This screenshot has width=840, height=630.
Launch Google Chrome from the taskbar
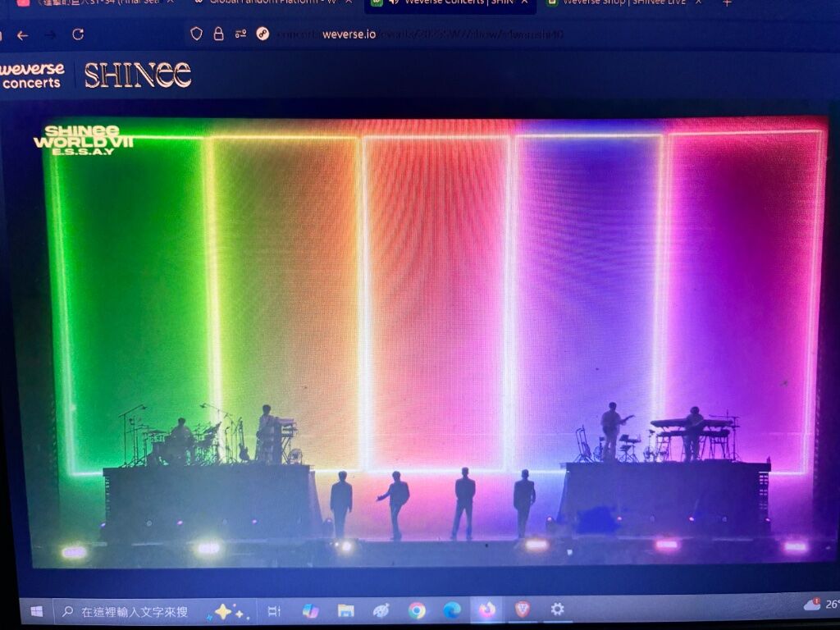[x=417, y=611]
